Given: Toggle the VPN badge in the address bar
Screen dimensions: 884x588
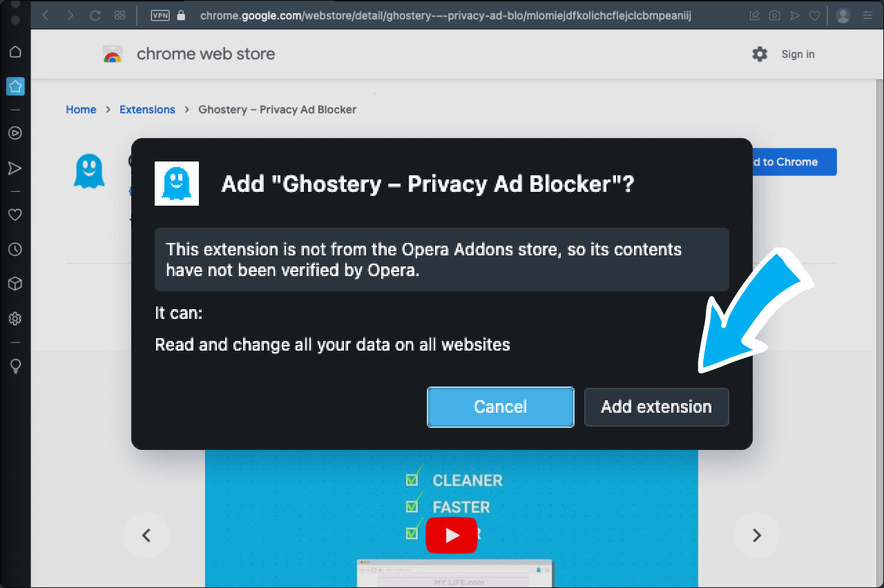Looking at the screenshot, I should pos(160,15).
